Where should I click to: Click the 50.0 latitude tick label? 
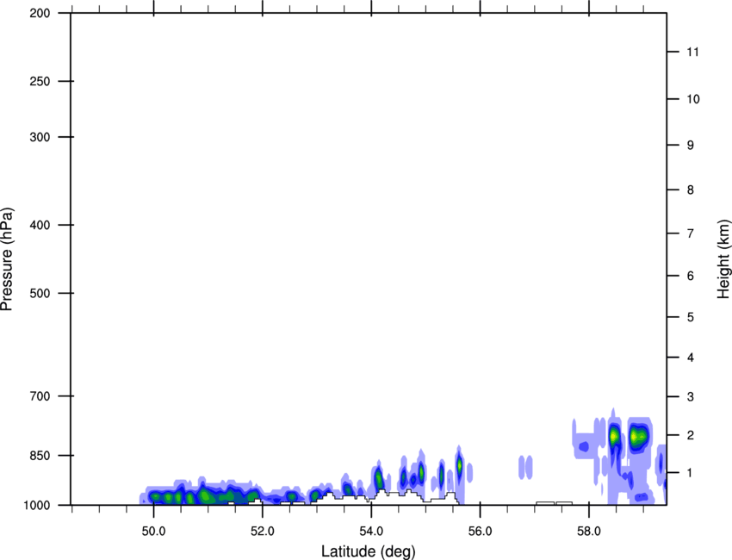(x=153, y=532)
